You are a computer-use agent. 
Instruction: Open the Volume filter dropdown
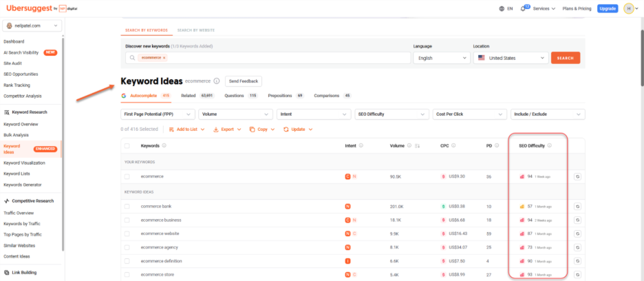236,114
